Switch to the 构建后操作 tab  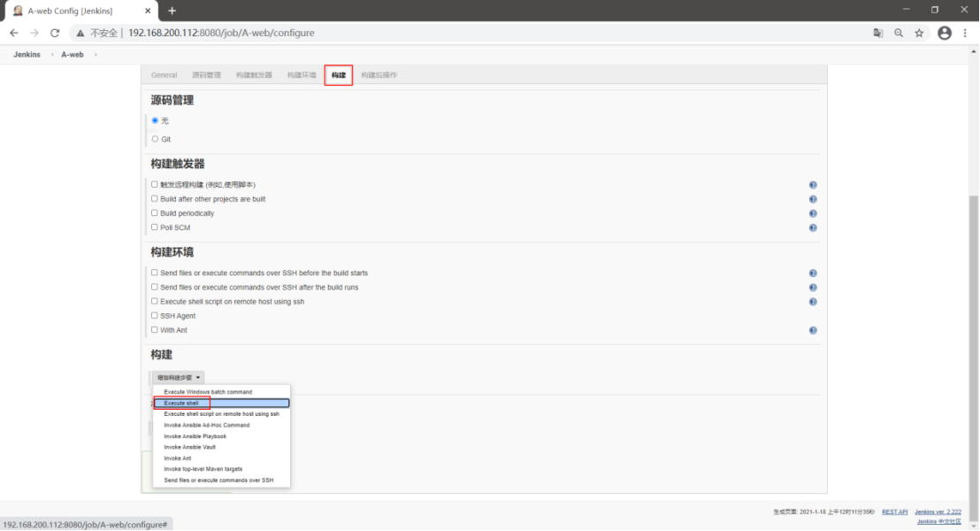point(379,75)
